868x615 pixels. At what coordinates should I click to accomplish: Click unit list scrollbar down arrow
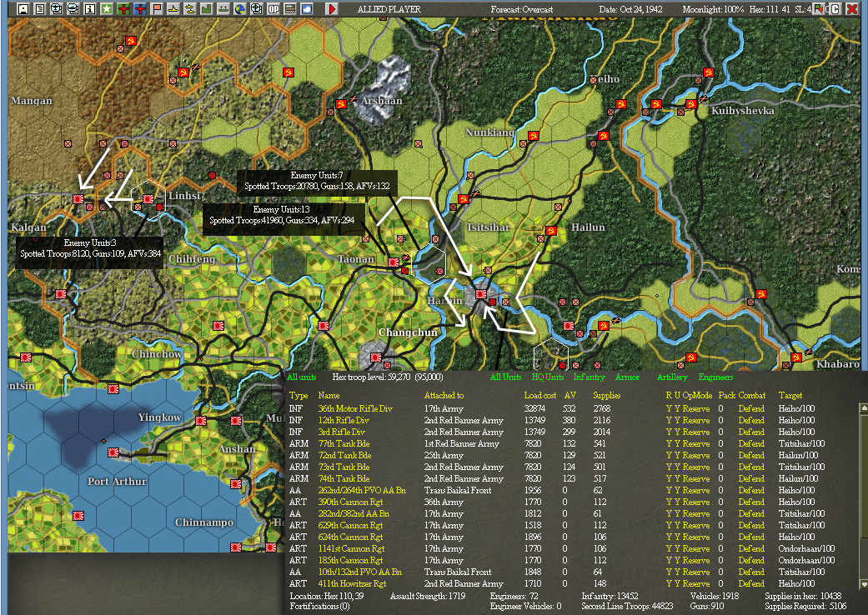coord(862,584)
